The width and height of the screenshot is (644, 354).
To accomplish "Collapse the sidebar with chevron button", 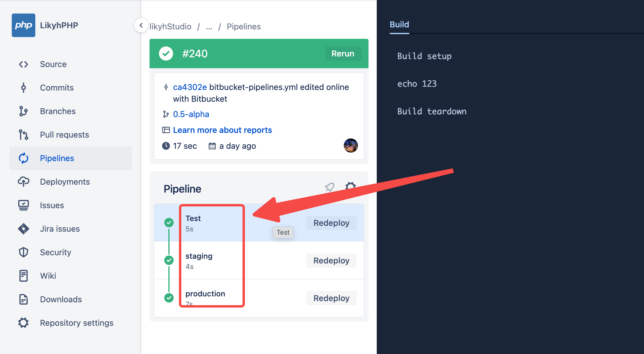I will tap(141, 25).
